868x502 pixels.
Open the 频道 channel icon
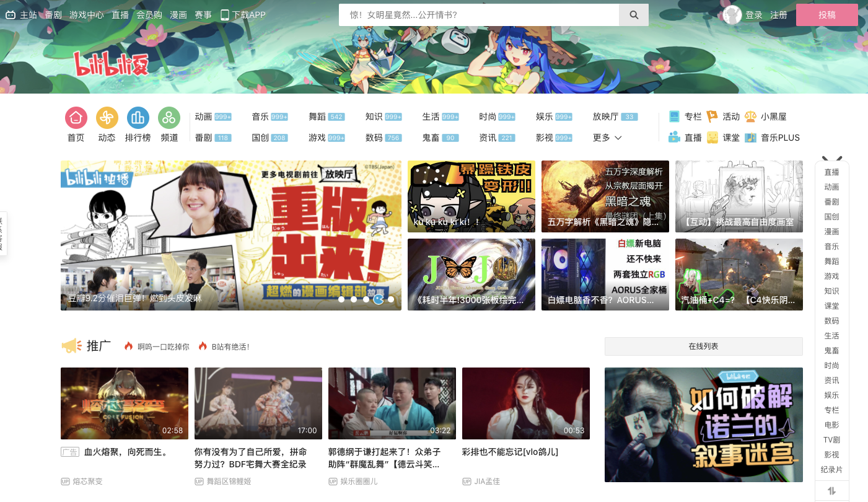(x=169, y=118)
